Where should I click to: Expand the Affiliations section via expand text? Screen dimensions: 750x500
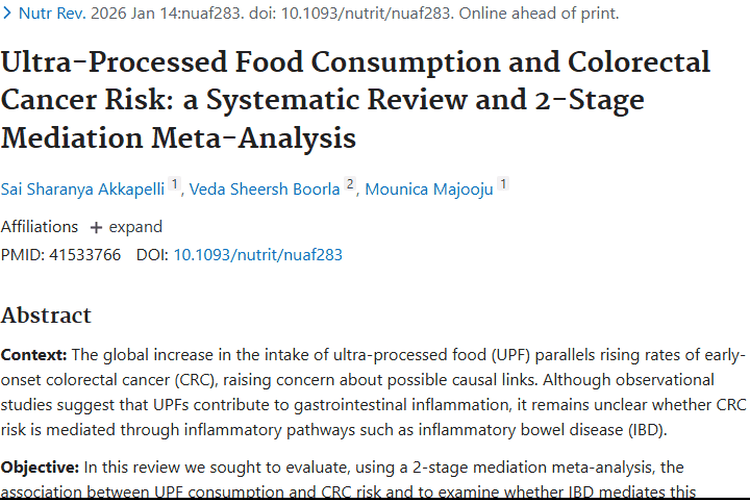click(x=136, y=227)
